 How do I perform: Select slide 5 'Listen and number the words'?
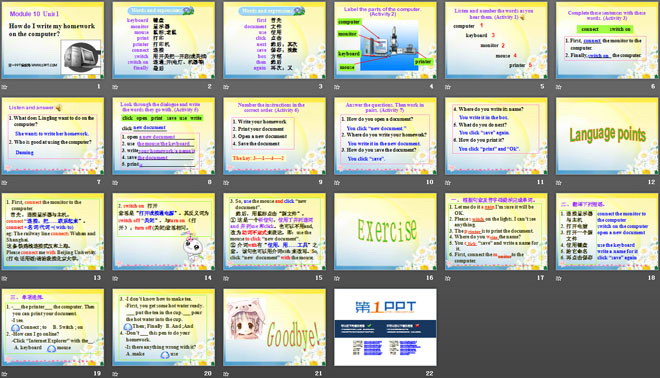[496, 40]
